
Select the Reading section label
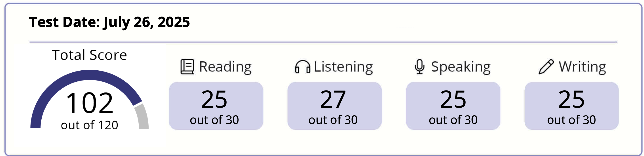pos(225,67)
